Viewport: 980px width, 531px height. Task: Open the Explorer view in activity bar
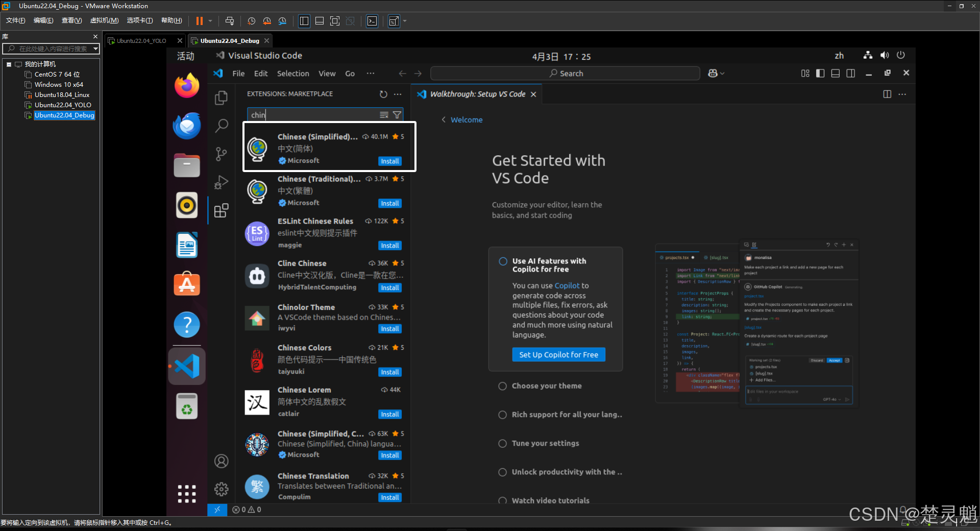click(221, 98)
